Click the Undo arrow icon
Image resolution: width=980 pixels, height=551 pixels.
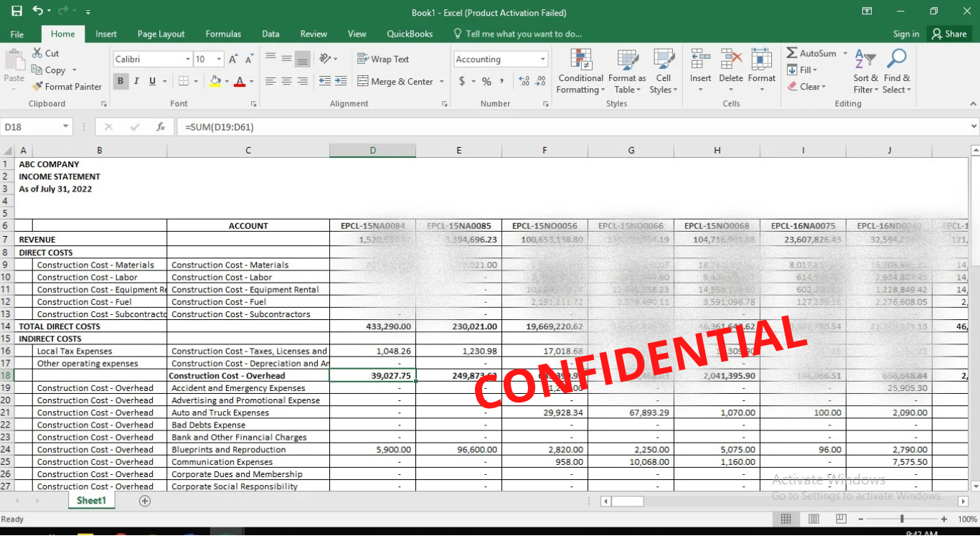point(37,11)
